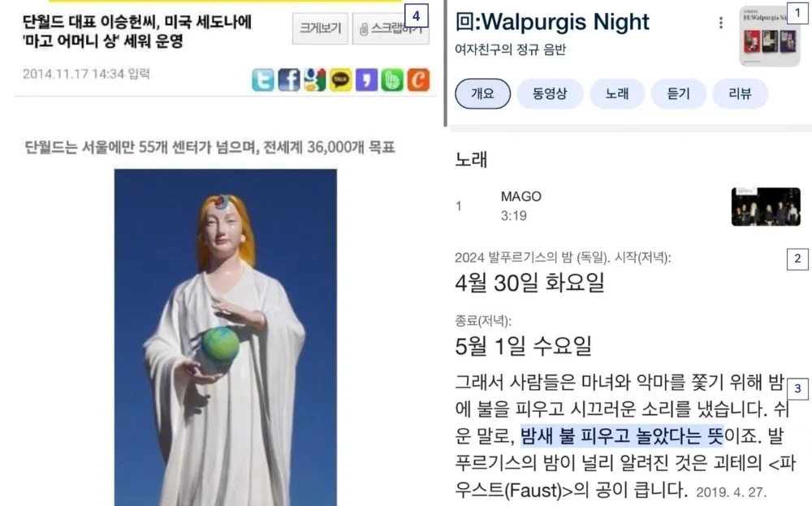The height and width of the screenshot is (506, 812).
Task: Share with the green Band icon
Action: pos(392,80)
